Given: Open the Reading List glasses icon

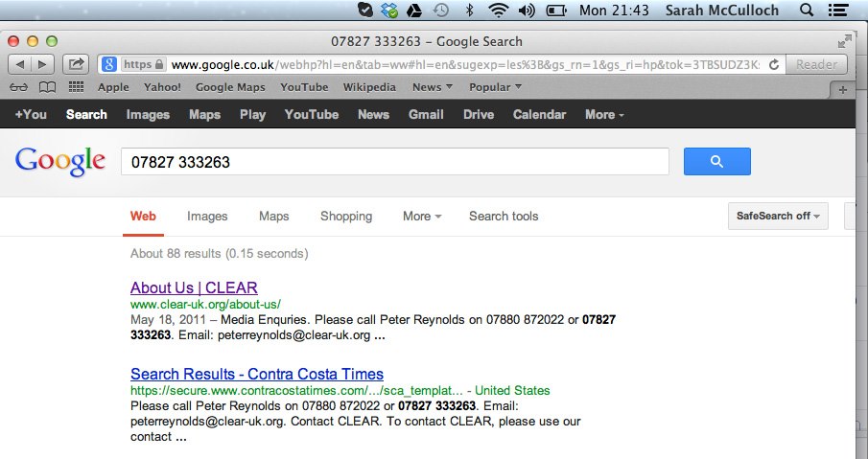Looking at the screenshot, I should coord(18,87).
